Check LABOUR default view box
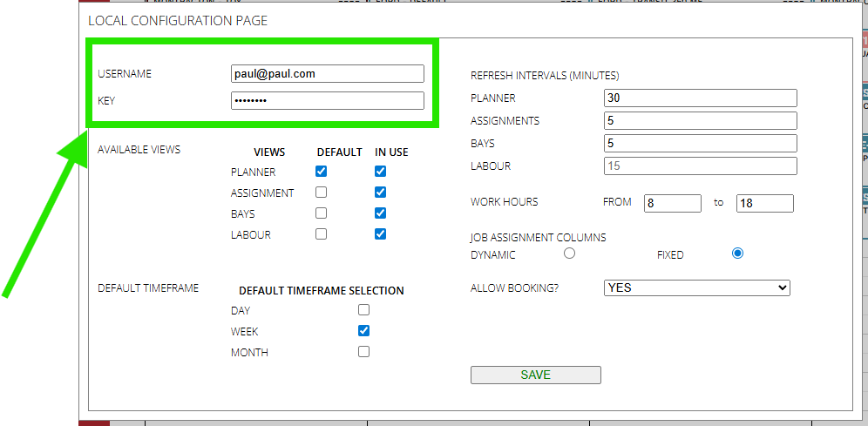The width and height of the screenshot is (868, 426). 321,234
